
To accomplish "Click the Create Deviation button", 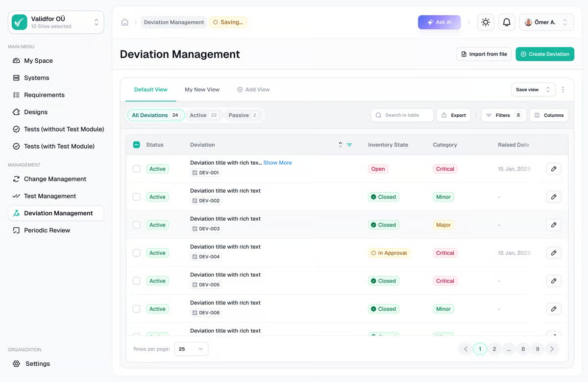I will pyautogui.click(x=545, y=54).
